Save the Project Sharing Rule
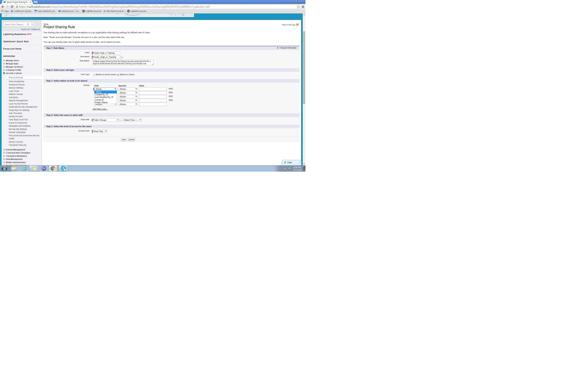Screen dimensions: 588x389 point(123,139)
